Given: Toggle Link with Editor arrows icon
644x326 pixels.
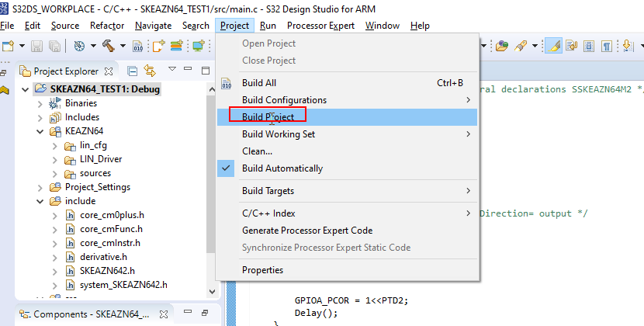Looking at the screenshot, I should tap(150, 71).
